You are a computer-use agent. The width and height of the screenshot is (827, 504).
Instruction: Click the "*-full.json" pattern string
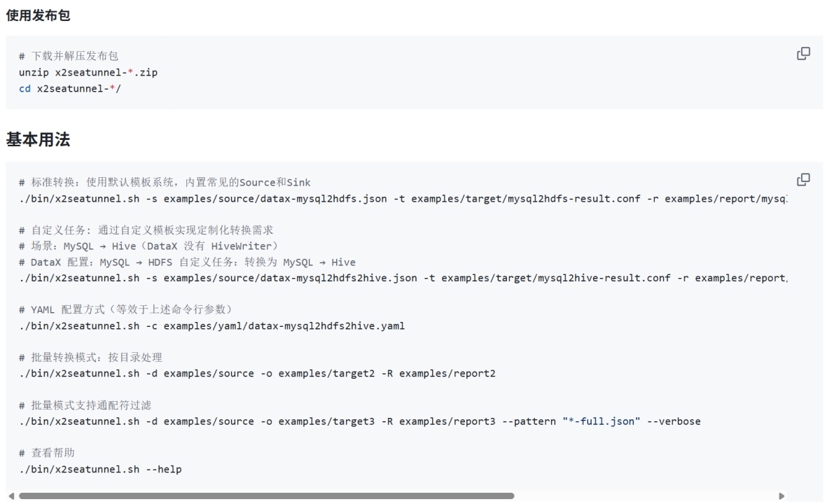[x=602, y=421]
